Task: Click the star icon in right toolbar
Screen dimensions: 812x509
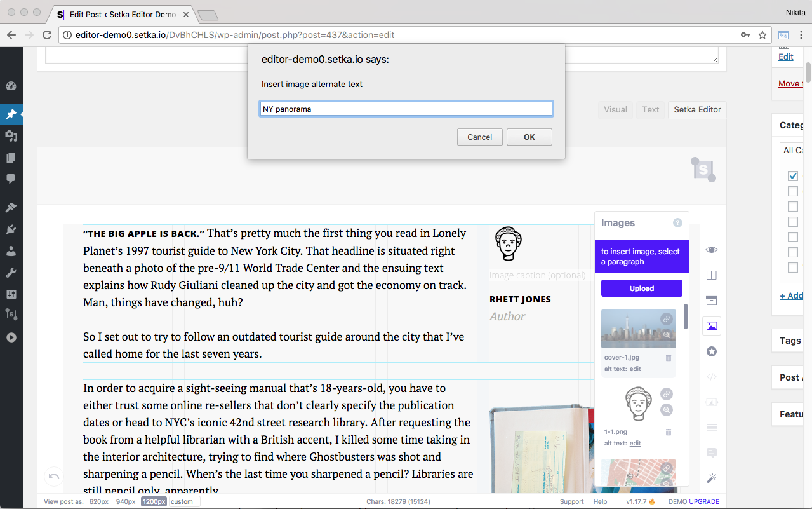Action: tap(712, 351)
